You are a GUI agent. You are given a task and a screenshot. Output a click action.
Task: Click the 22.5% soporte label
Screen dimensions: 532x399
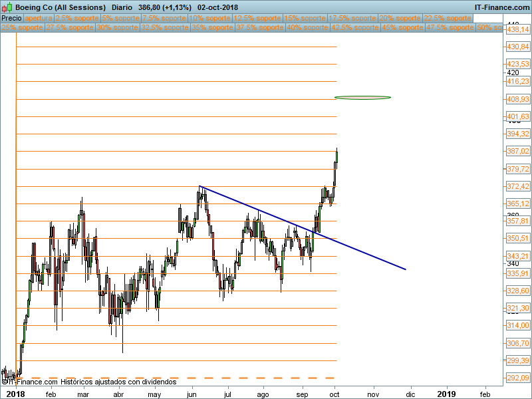coord(447,18)
